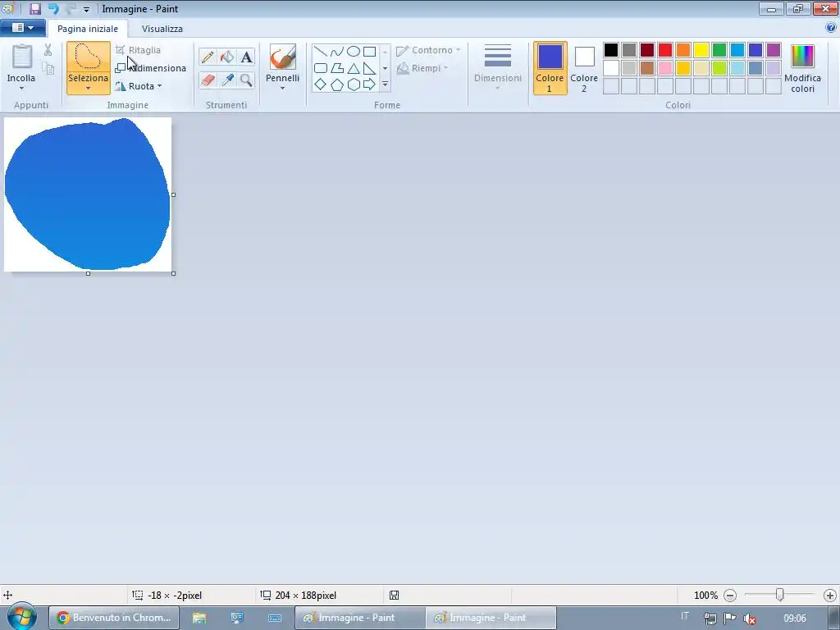Choose the Oval shape
This screenshot has width=840, height=630.
353,52
